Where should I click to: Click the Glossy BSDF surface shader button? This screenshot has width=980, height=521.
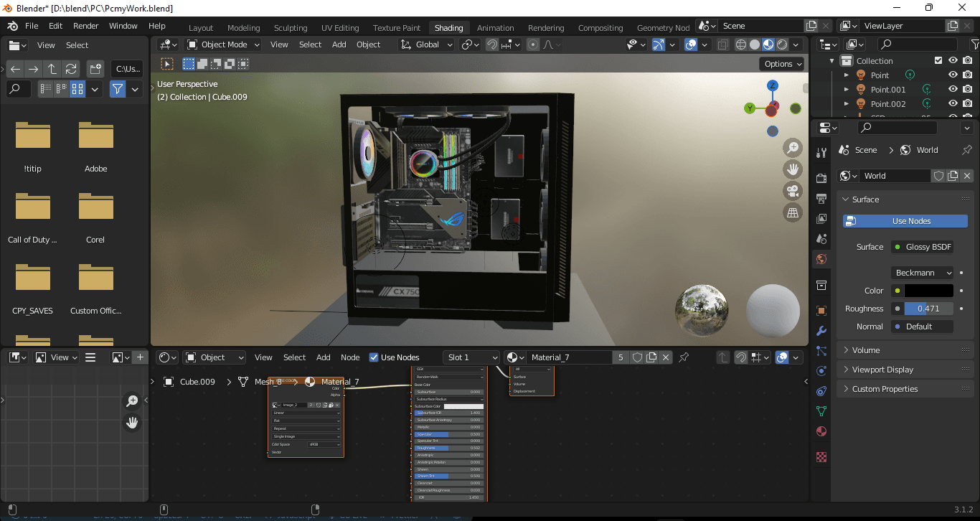click(922, 247)
